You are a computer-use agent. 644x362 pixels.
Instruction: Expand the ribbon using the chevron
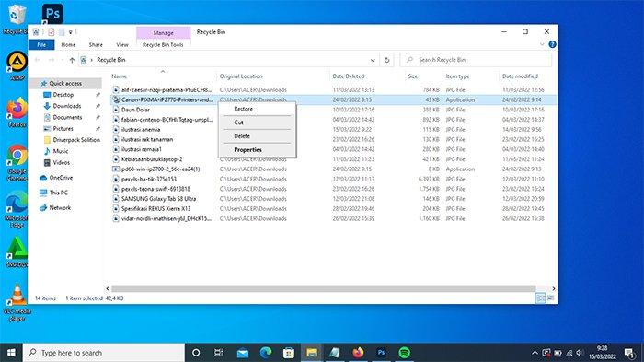coord(542,44)
